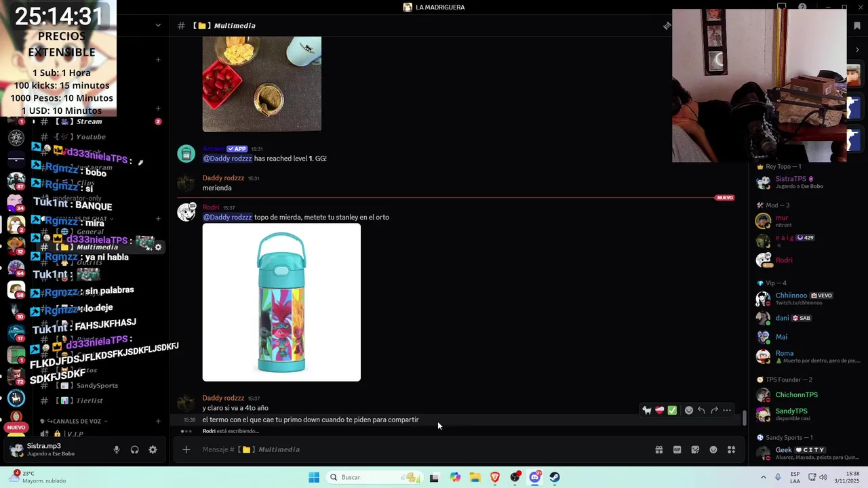This screenshot has width=868, height=488.
Task: Open Daddy rodzzz profile at merienda message
Action: (x=223, y=178)
